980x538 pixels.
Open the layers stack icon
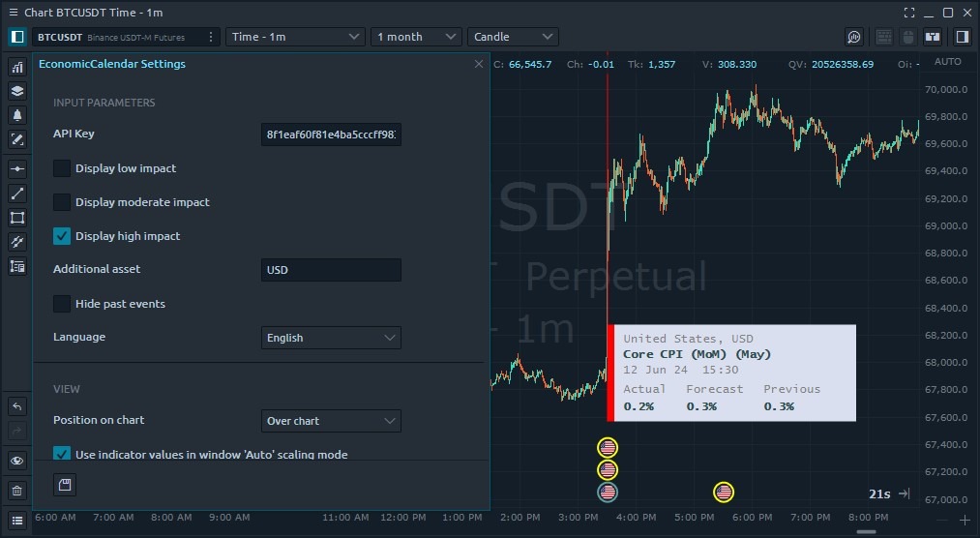(17, 91)
